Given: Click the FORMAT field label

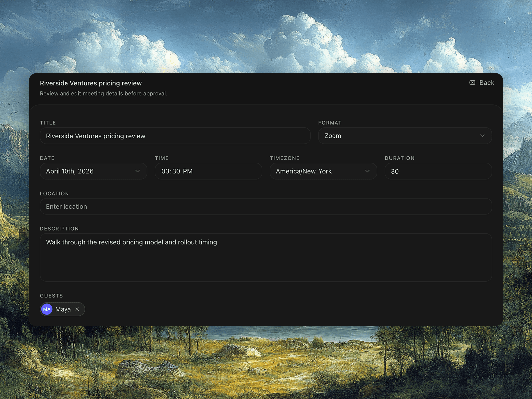Looking at the screenshot, I should click(330, 123).
